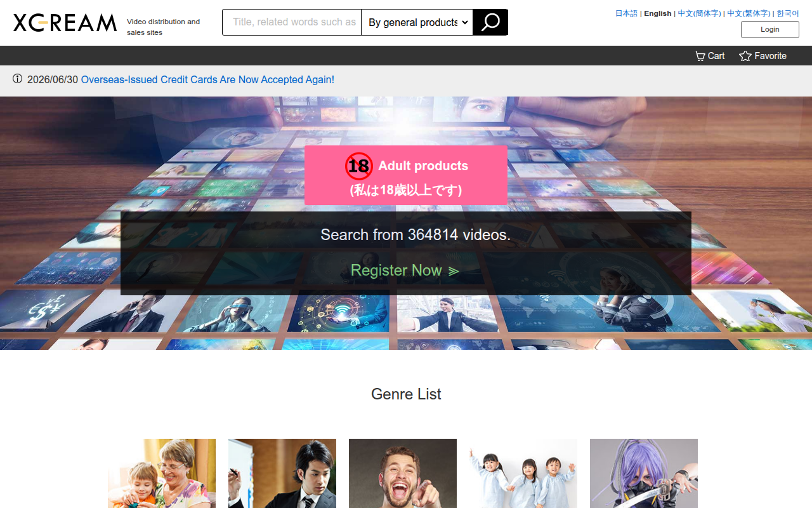The image size is (812, 508).
Task: Select the English language option
Action: (x=657, y=13)
